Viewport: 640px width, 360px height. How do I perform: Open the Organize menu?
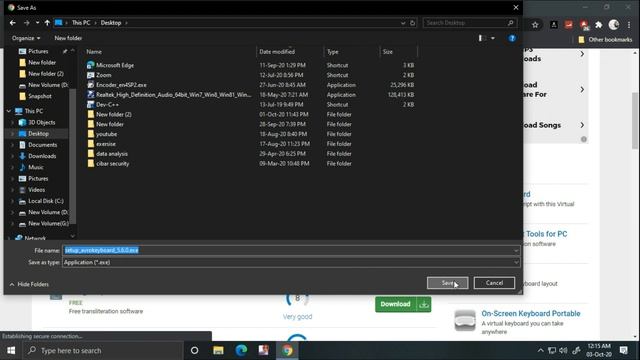coord(26,38)
